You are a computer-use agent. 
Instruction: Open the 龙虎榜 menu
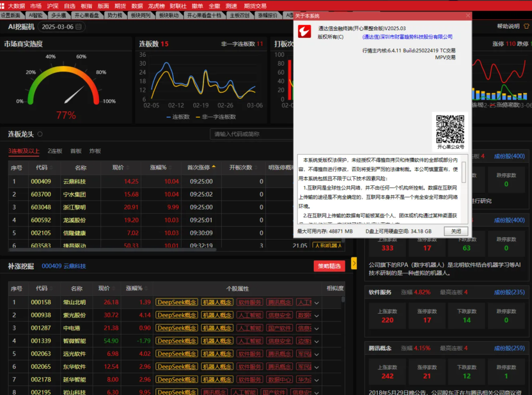coord(156,6)
